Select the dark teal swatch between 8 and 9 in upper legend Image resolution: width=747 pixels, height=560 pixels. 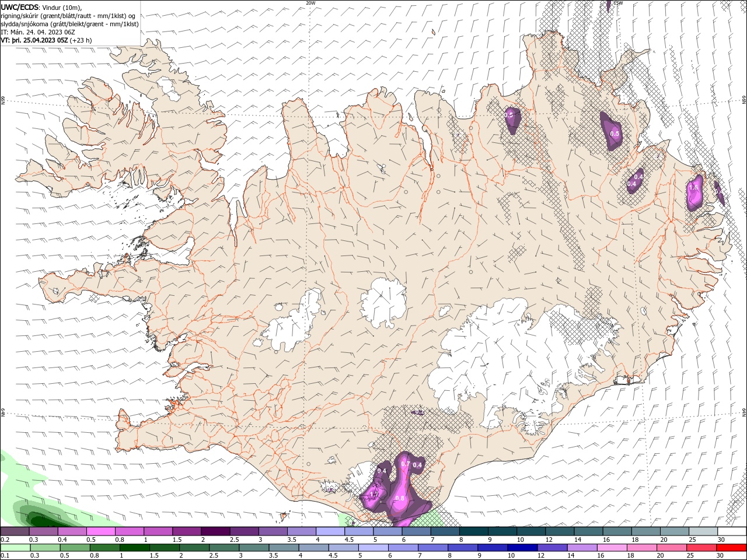pyautogui.click(x=473, y=531)
